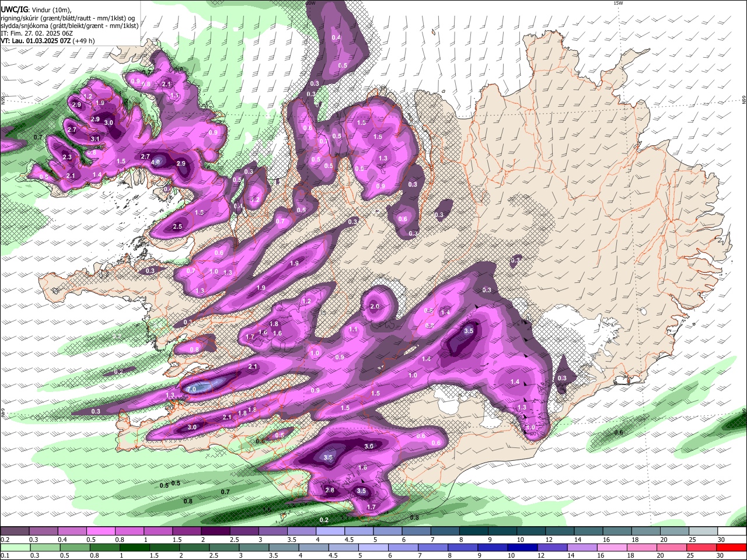This screenshot has width=747, height=560.
Task: Select the light pink 16 rain legend swatch
Action: click(612, 548)
